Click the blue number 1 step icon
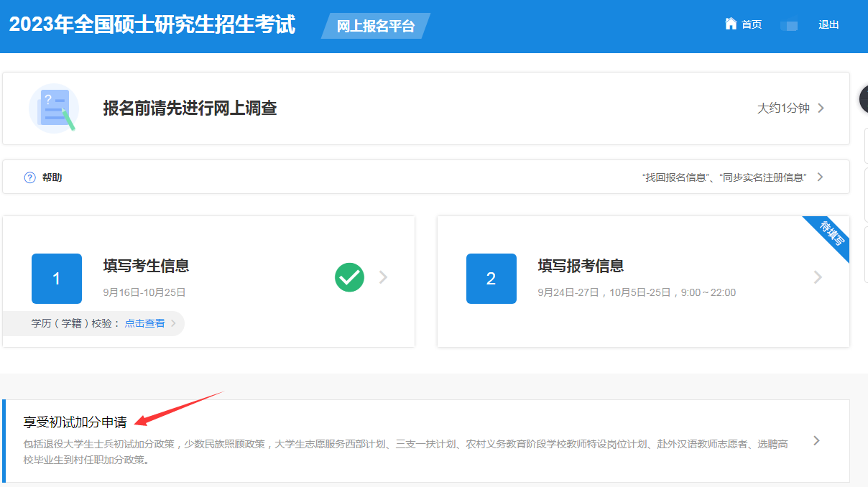Viewport: 868px width, 487px height. [57, 279]
